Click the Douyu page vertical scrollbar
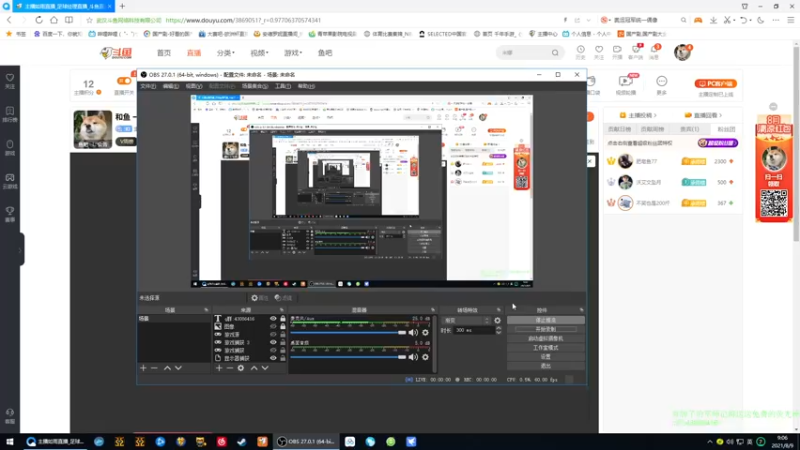The image size is (800, 450). pyautogui.click(x=796, y=143)
